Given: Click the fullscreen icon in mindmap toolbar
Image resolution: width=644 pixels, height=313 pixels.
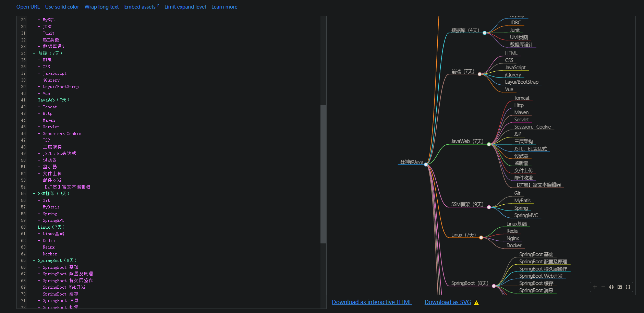Looking at the screenshot, I should (x=628, y=287).
